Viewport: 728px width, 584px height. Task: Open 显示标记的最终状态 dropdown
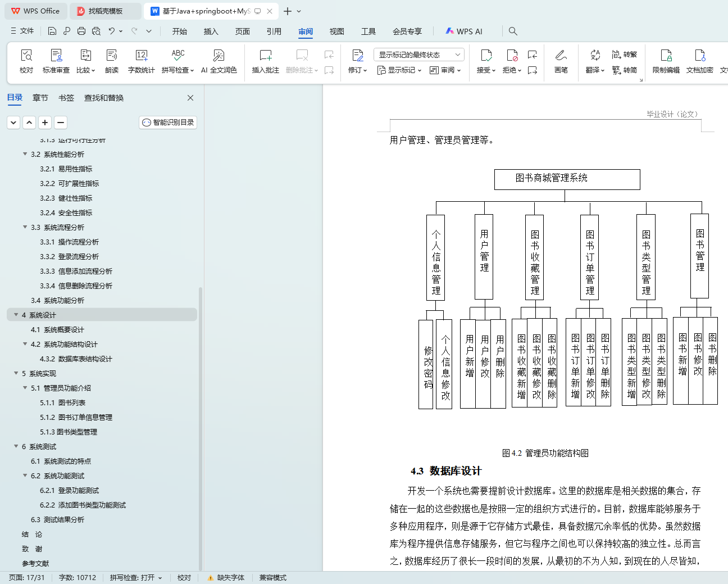pos(418,55)
